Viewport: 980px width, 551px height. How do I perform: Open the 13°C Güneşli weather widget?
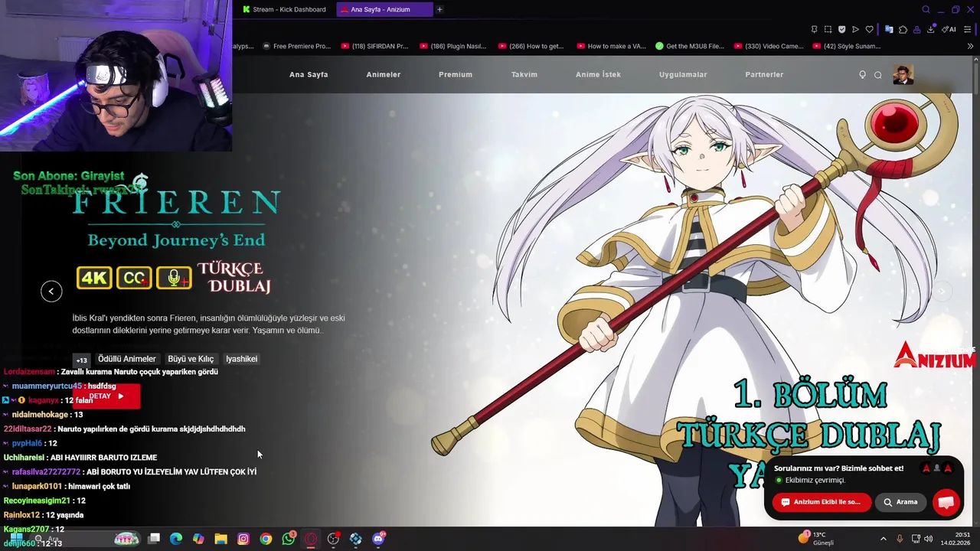coord(816,539)
